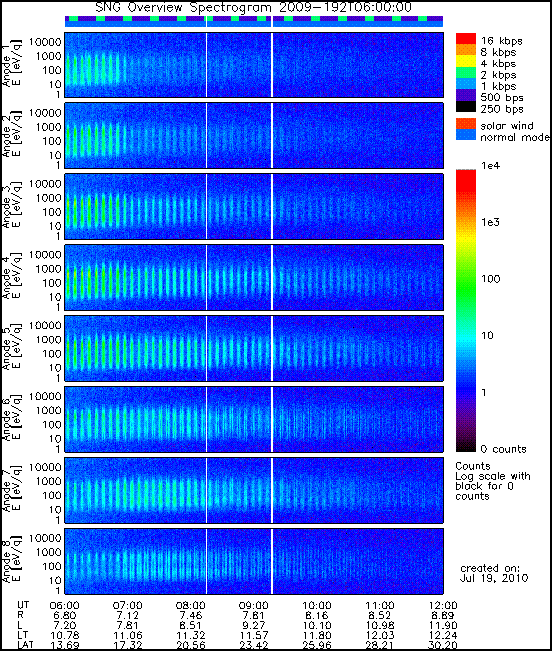Click the L value '9.27'
Image resolution: width=552 pixels, height=651 pixels.
point(254,625)
